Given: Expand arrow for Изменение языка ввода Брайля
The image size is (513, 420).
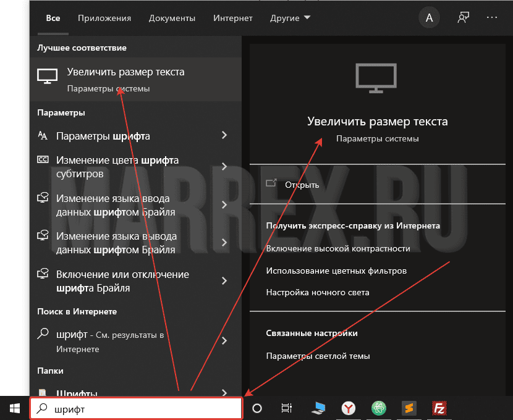Looking at the screenshot, I should 224,204.
